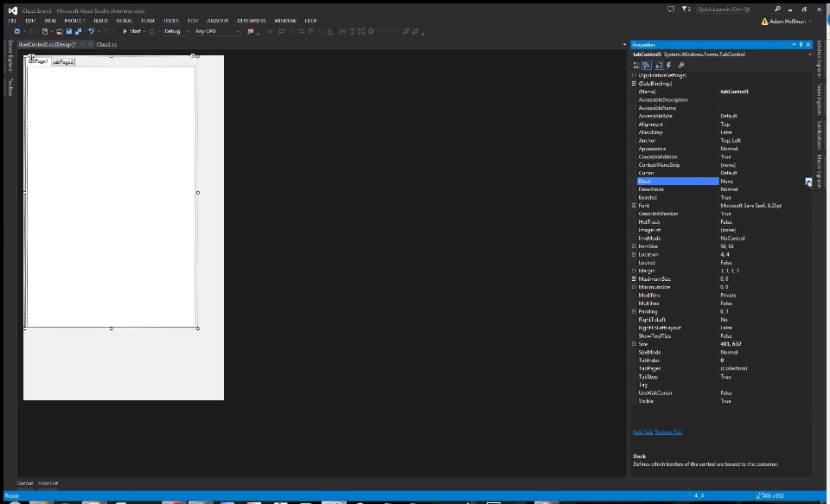This screenshot has height=504, width=830.
Task: Expand the ItemSize property node
Action: (x=634, y=246)
